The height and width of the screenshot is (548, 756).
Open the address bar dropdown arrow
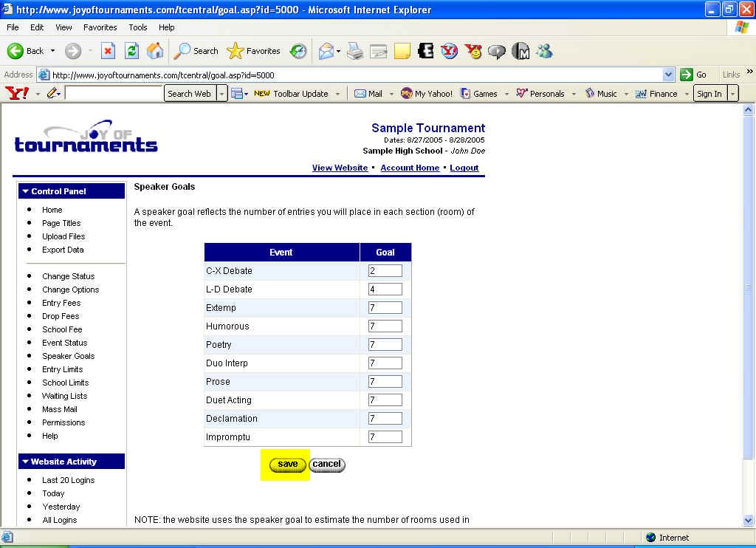(668, 75)
